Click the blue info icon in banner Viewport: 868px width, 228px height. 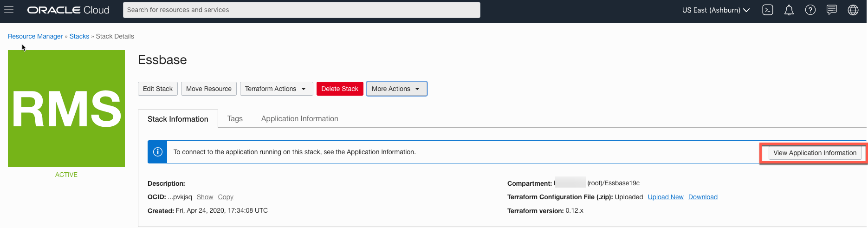[x=158, y=152]
